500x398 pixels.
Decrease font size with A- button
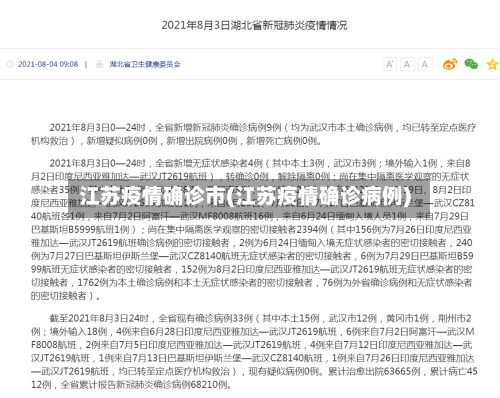pyautogui.click(x=407, y=64)
